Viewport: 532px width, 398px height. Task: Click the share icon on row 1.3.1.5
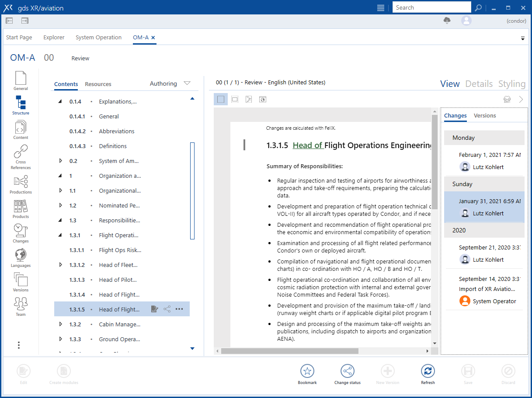click(167, 309)
